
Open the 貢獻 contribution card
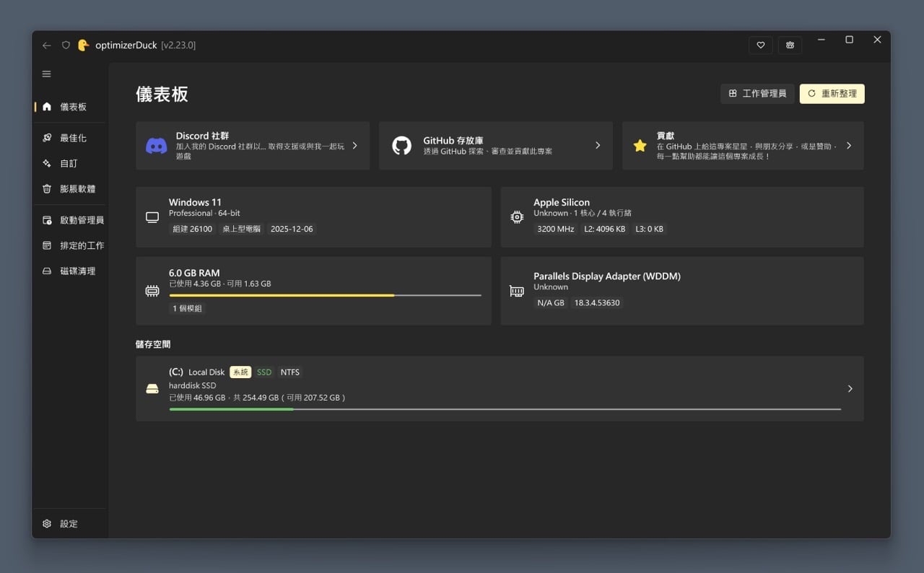click(743, 146)
